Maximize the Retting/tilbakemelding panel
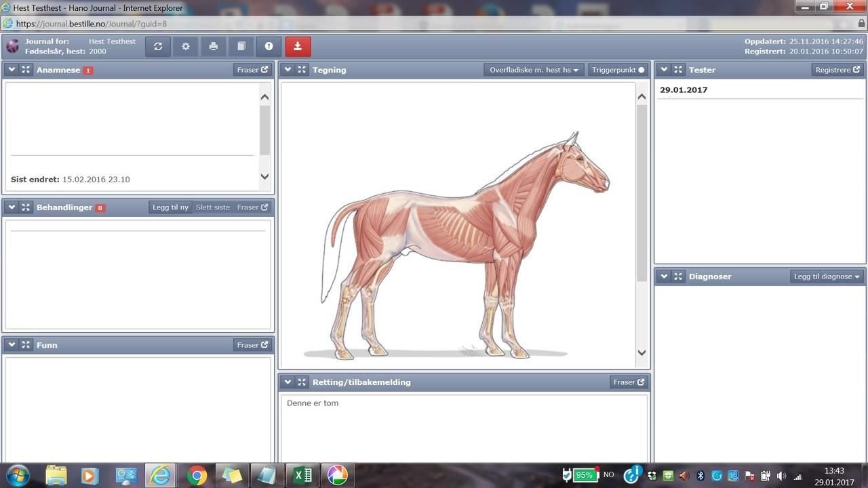The image size is (868, 488). click(302, 382)
